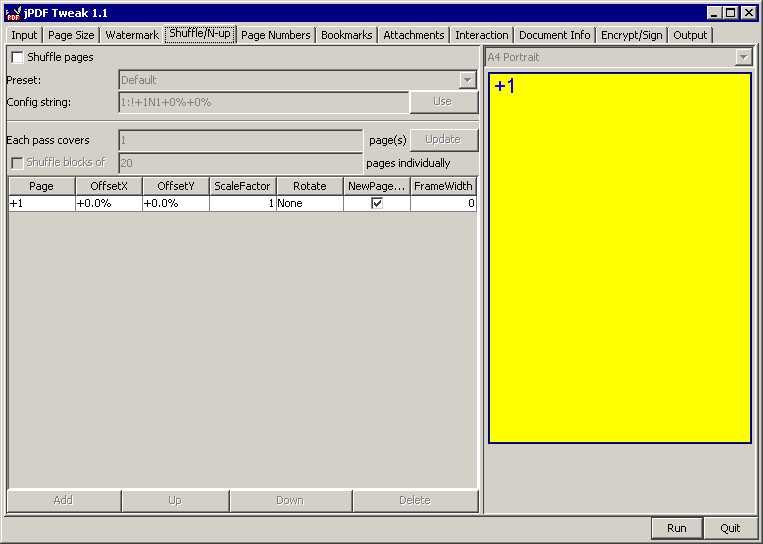Viewport: 763px width, 544px height.
Task: Go to the Page Numbers tab
Action: [275, 35]
